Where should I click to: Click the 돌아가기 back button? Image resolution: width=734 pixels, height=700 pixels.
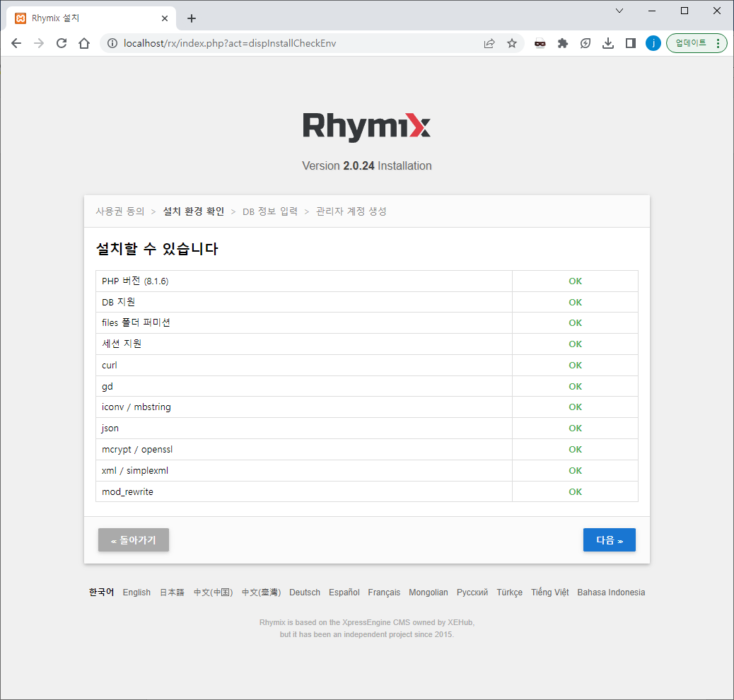(x=134, y=540)
